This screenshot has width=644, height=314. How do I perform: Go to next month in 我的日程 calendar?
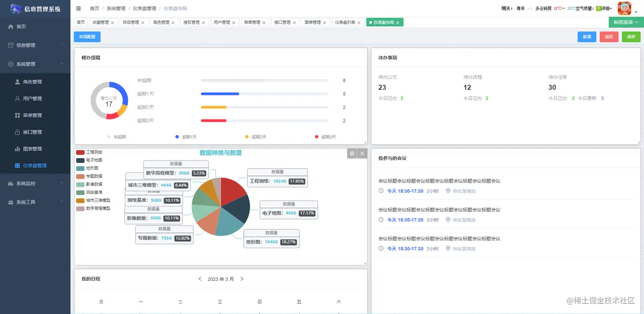click(x=242, y=279)
